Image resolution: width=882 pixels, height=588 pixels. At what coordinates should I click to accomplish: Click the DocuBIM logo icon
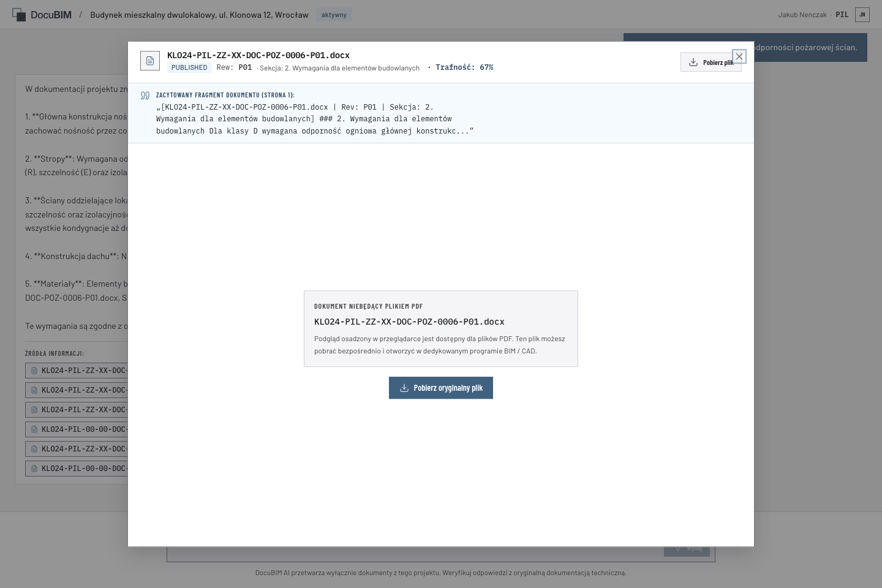coord(19,15)
